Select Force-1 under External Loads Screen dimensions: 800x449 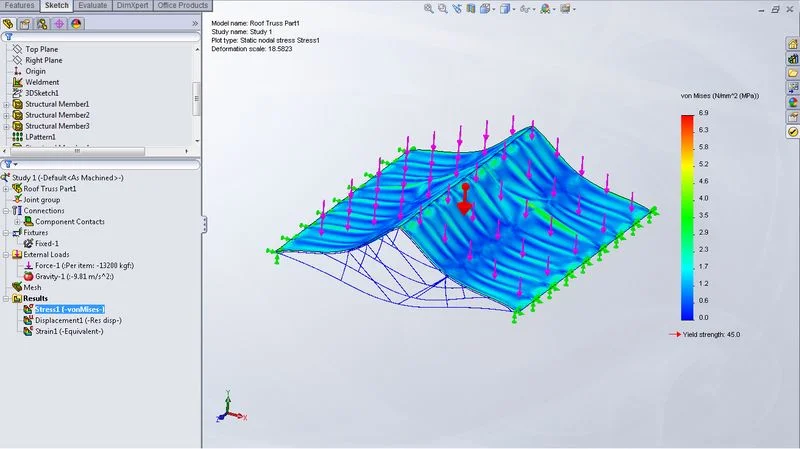[x=83, y=265]
